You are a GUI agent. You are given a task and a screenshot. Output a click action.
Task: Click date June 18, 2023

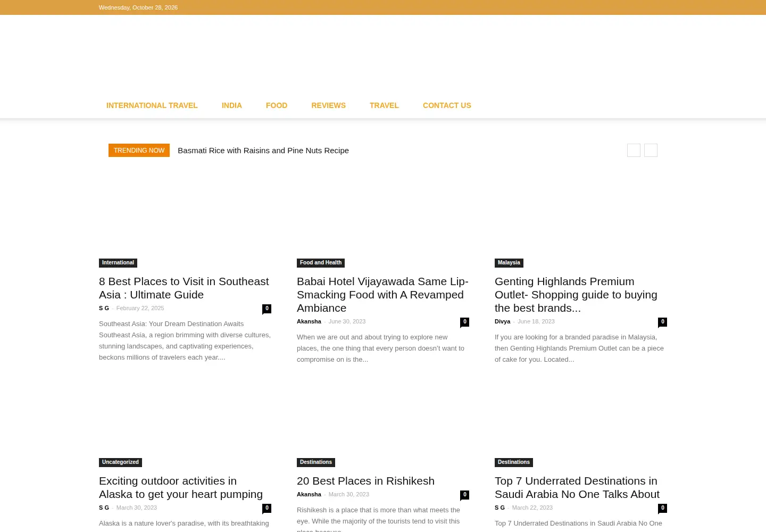click(x=536, y=321)
